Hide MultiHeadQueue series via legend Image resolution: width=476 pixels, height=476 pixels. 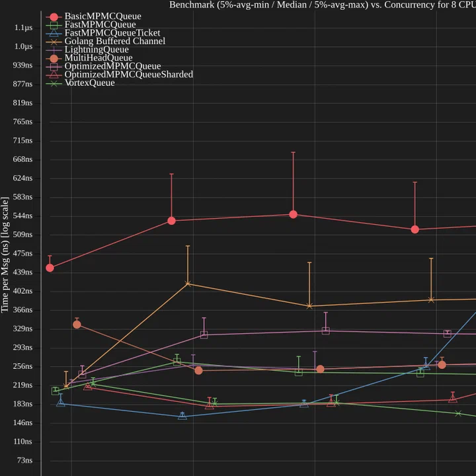tap(89, 58)
